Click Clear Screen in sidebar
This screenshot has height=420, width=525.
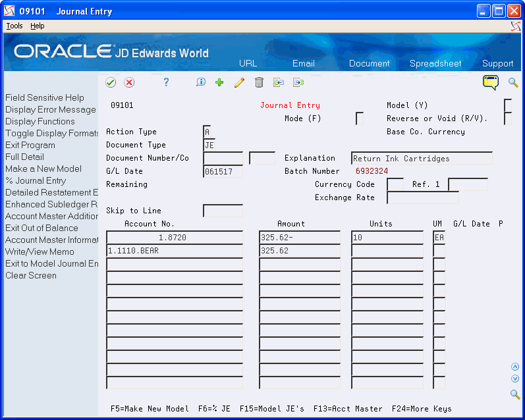click(31, 275)
